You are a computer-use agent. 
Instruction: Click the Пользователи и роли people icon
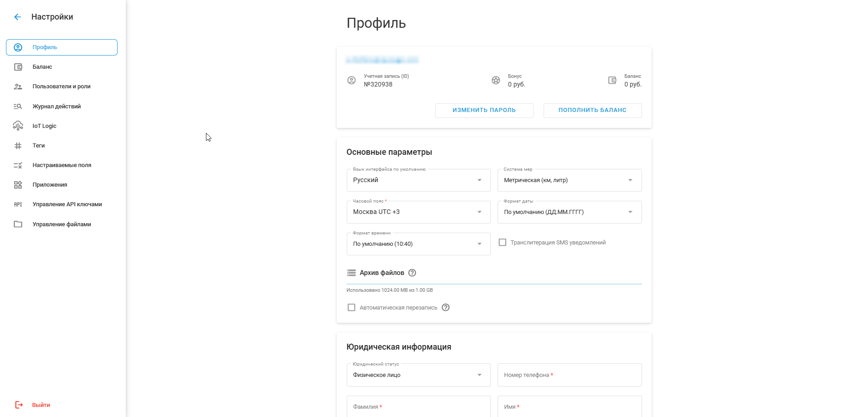coord(18,86)
